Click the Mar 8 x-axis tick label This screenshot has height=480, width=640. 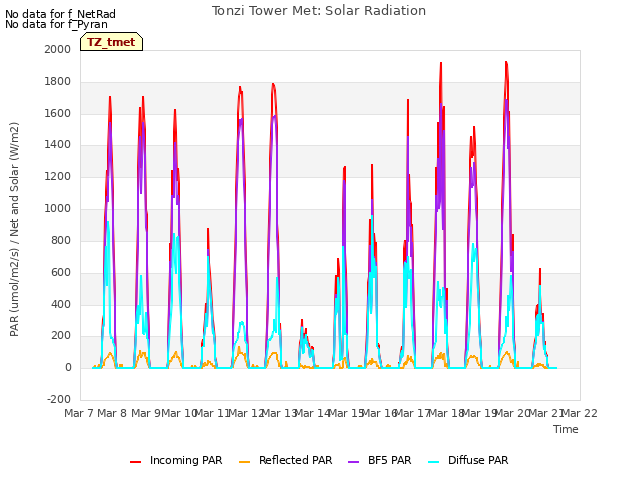[112, 413]
